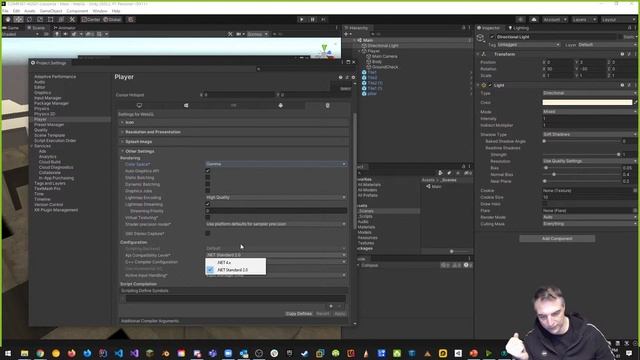The height and width of the screenshot is (360, 640).
Task: Open Firefox from taskbar
Action: click(x=71, y=353)
